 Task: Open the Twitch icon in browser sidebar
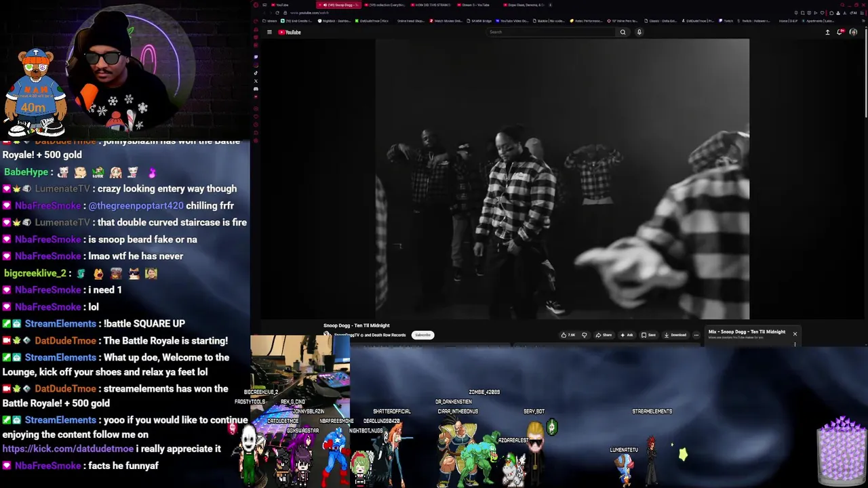(x=256, y=57)
